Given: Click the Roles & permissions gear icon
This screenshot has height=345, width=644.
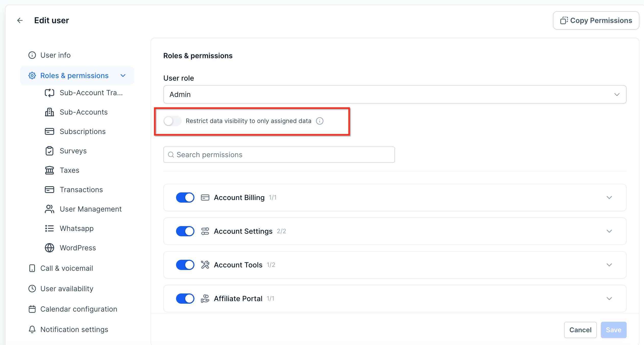Looking at the screenshot, I should 32,76.
